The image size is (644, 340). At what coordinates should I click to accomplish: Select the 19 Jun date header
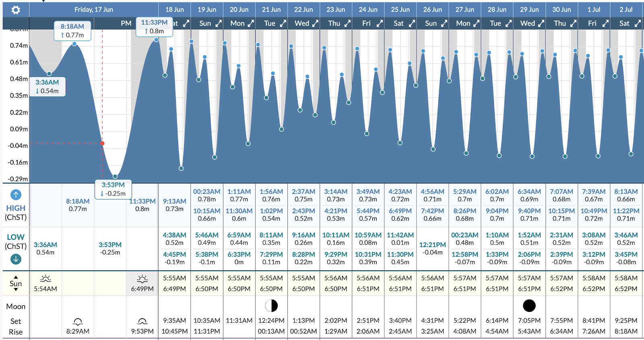click(207, 10)
